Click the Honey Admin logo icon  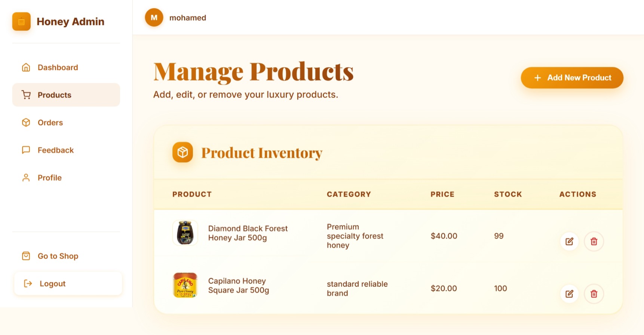tap(21, 22)
